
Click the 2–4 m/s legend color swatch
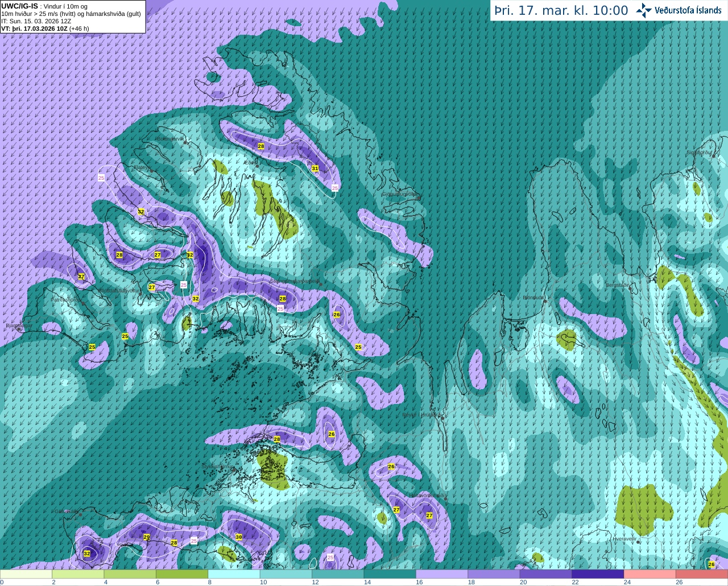78,574
